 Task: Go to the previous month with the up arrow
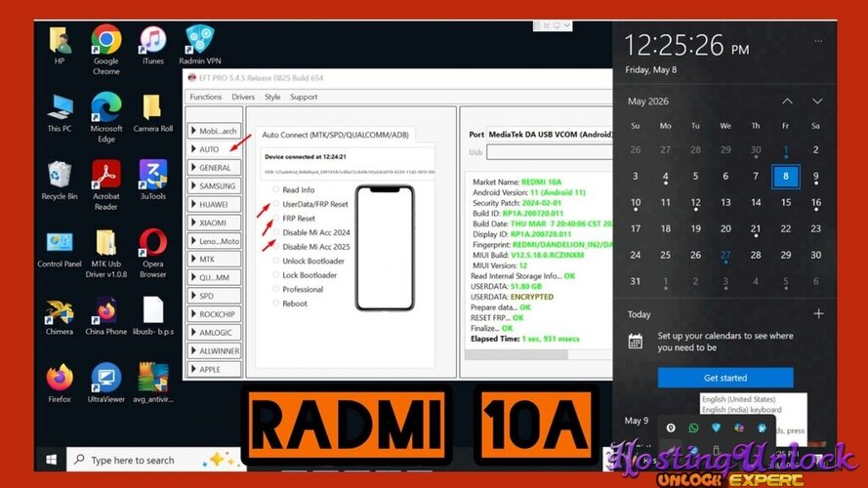pyautogui.click(x=787, y=102)
